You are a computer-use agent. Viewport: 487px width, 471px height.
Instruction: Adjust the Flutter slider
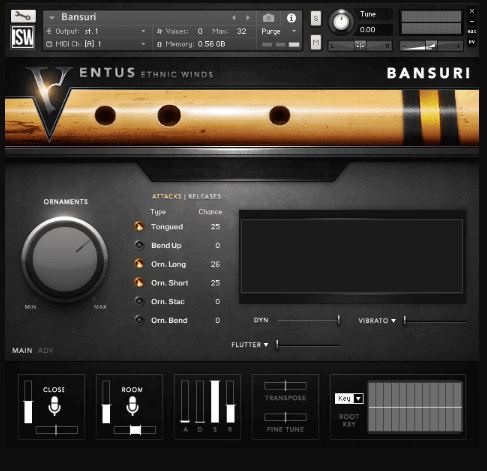(x=308, y=345)
